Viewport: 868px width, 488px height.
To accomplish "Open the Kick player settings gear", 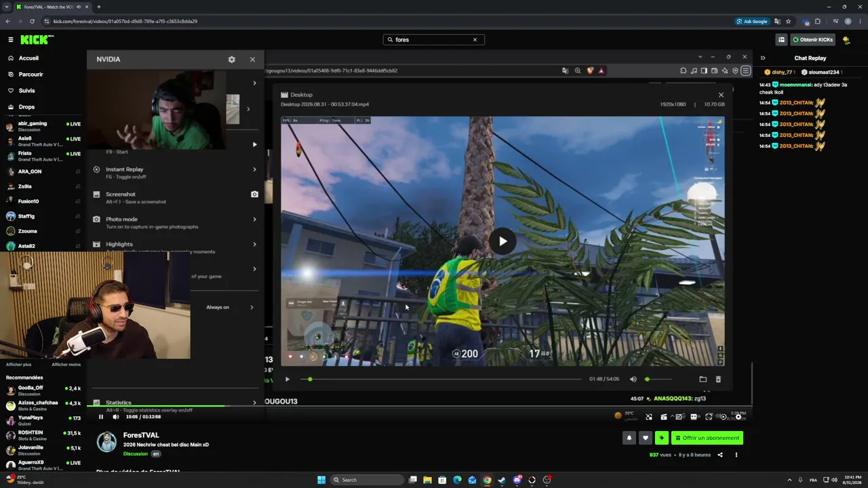I will 738,417.
